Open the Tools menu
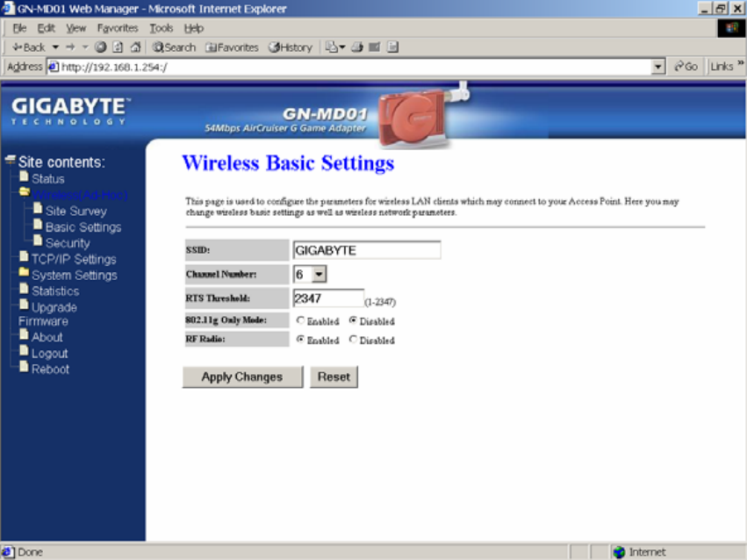Image resolution: width=747 pixels, height=560 pixels. (x=162, y=28)
